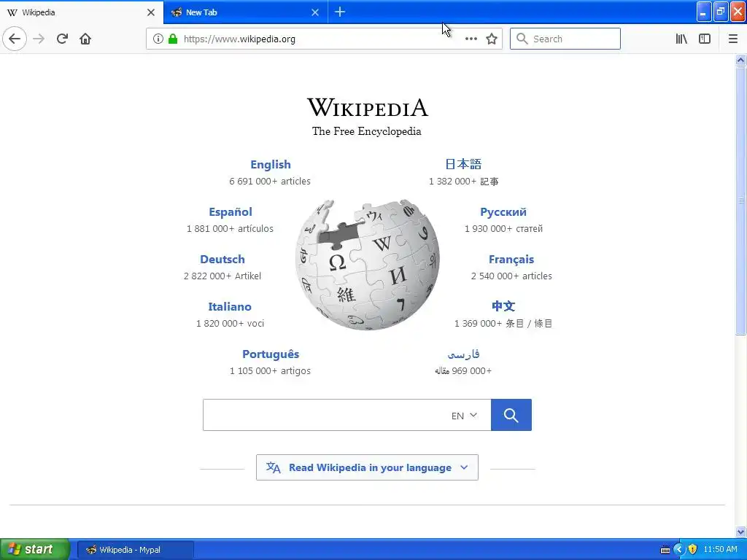This screenshot has height=560, width=747.
Task: Open the EN language selector dropdown
Action: (x=464, y=415)
